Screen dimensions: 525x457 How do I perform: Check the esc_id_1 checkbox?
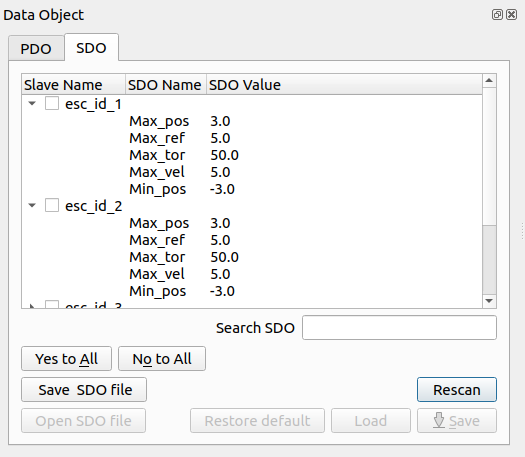[52, 103]
